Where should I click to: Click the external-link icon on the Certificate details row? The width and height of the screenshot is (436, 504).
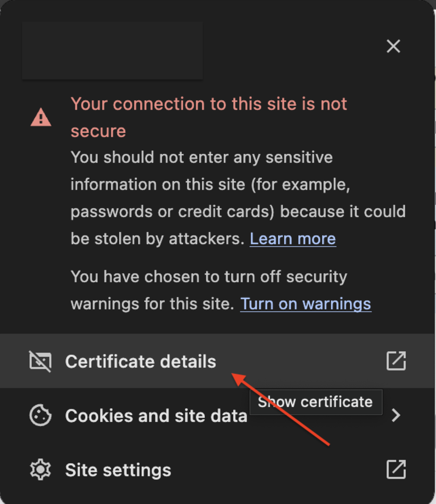[396, 361]
